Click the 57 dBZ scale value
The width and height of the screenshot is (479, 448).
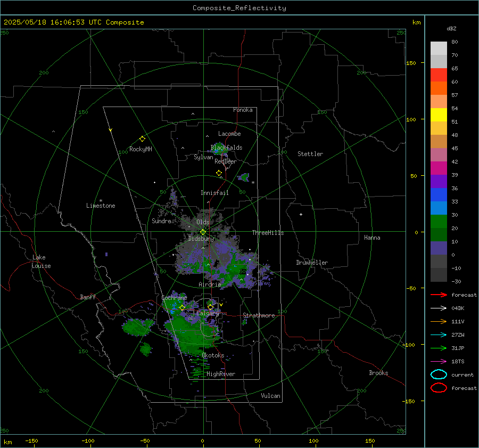(x=455, y=95)
